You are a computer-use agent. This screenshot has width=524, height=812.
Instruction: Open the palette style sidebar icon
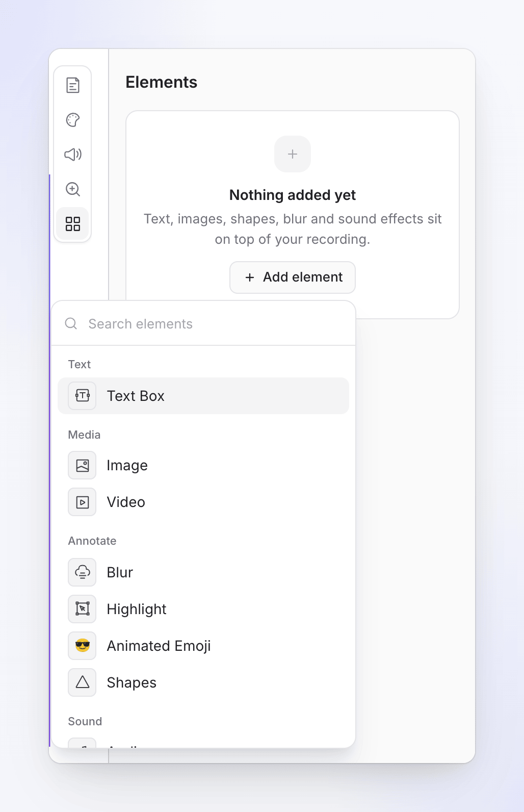point(73,120)
